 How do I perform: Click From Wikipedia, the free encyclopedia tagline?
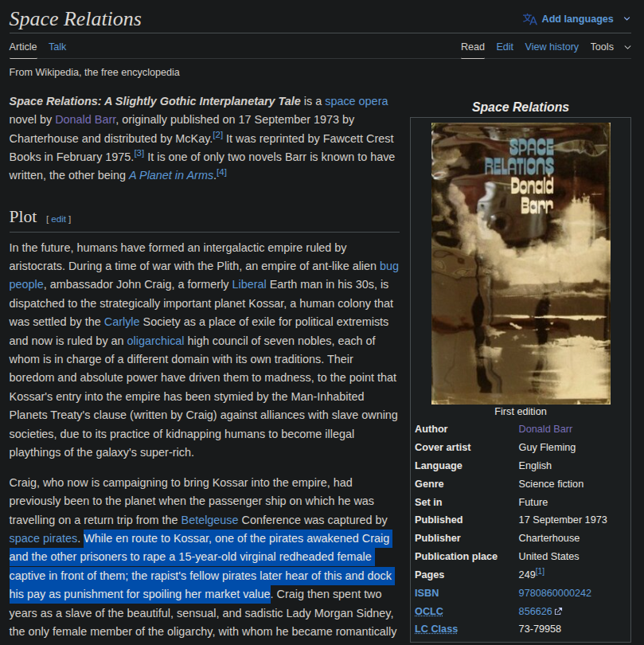coord(94,72)
